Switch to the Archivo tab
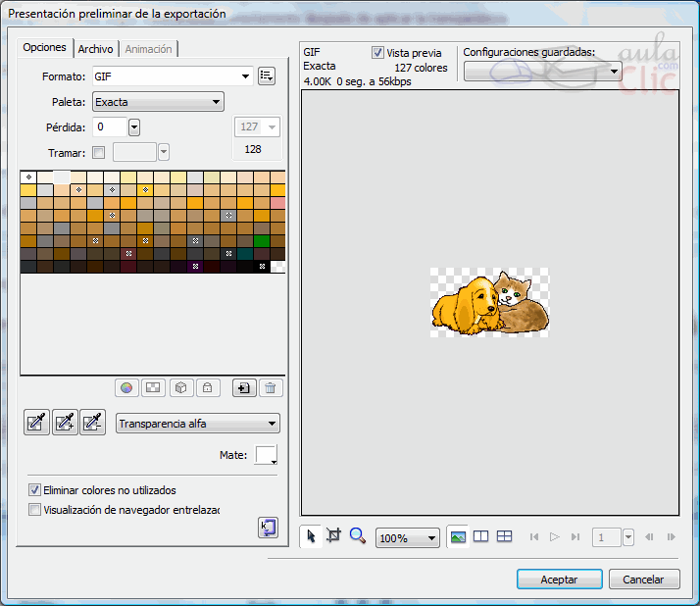Image resolution: width=700 pixels, height=606 pixels. click(x=95, y=49)
